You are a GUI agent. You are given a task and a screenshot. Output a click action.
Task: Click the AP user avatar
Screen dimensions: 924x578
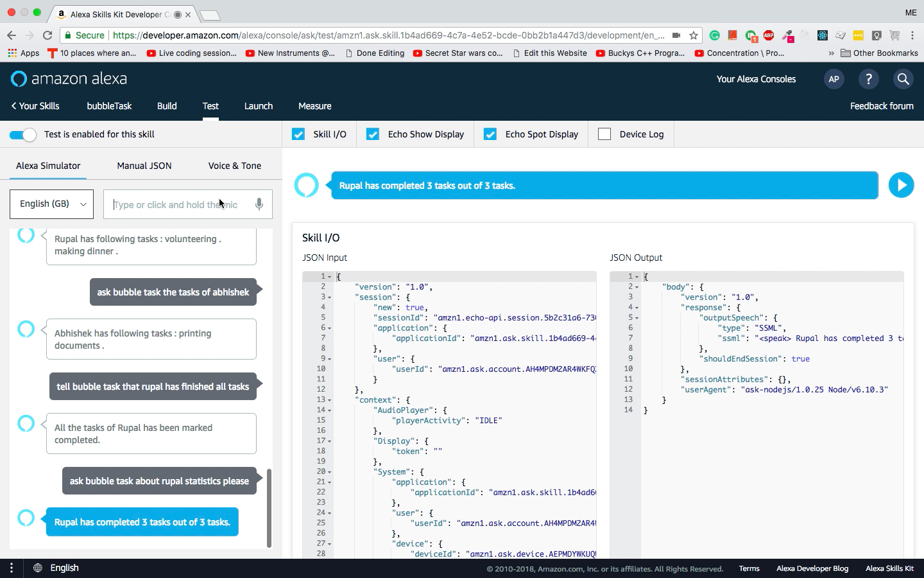click(834, 79)
